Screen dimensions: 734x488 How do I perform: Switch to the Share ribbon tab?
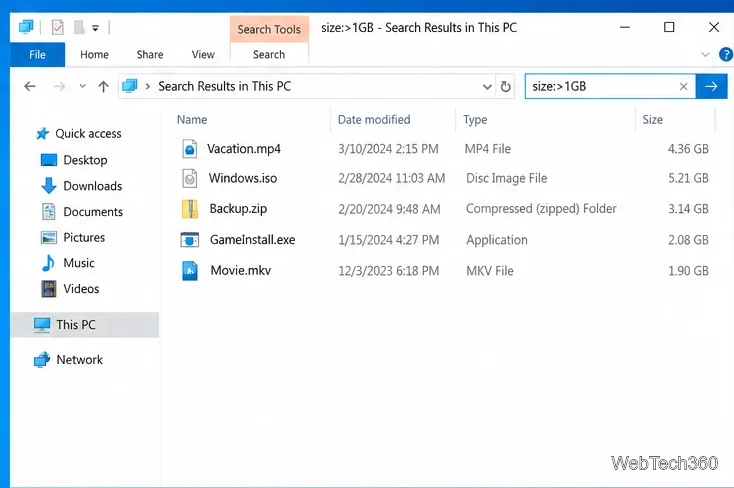click(x=150, y=55)
